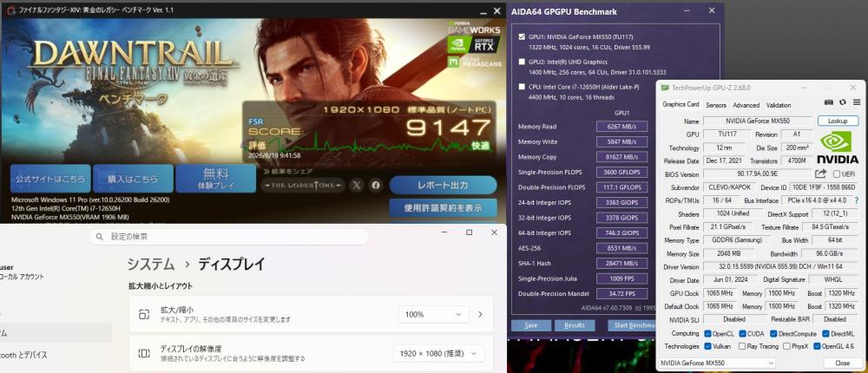Click the BIOS share/export icon in GPU-Z
The height and width of the screenshot is (373, 868).
820,173
